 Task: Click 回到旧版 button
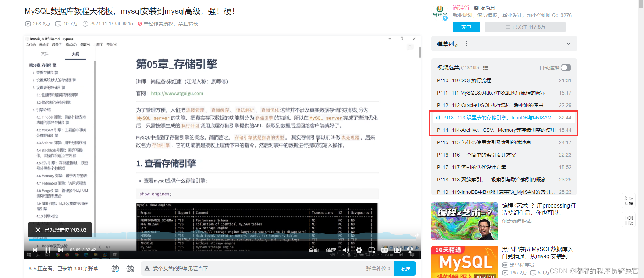point(629,220)
